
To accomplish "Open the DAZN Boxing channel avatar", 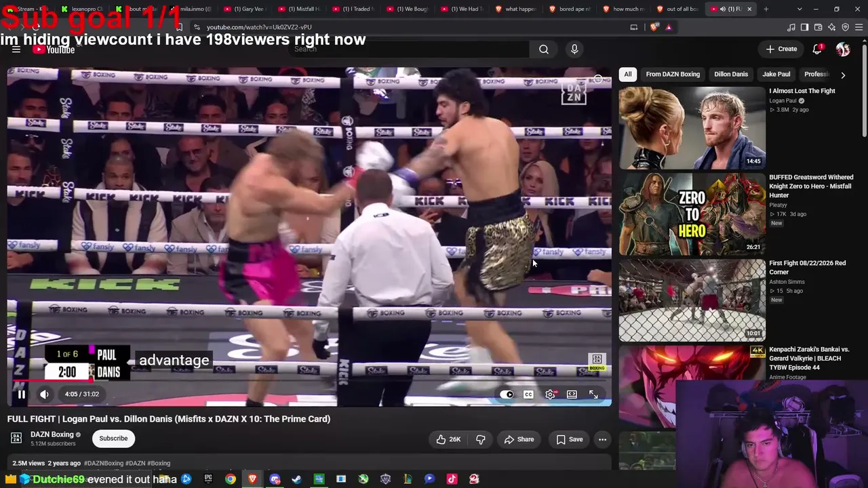I will tap(16, 439).
